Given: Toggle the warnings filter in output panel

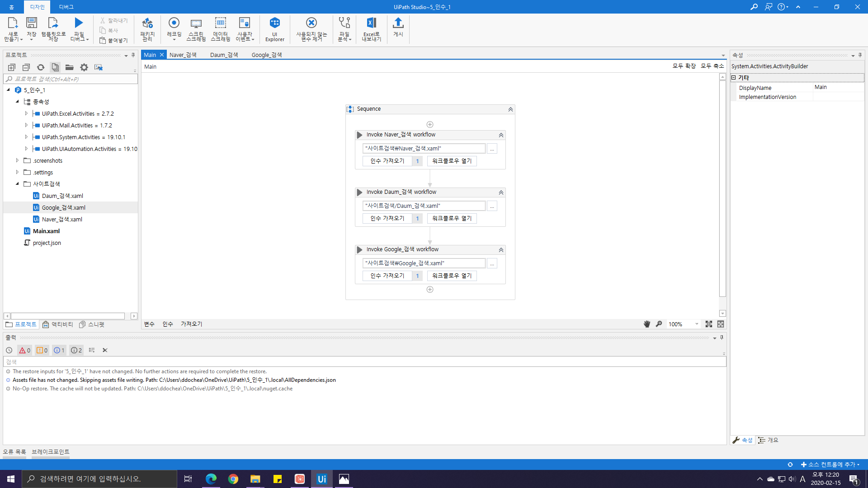Looking at the screenshot, I should 42,350.
